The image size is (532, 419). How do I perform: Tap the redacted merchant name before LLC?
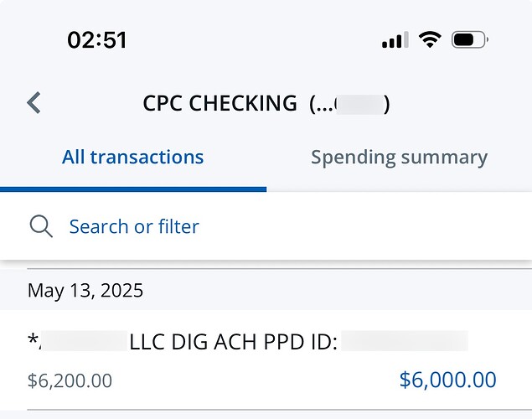83,341
